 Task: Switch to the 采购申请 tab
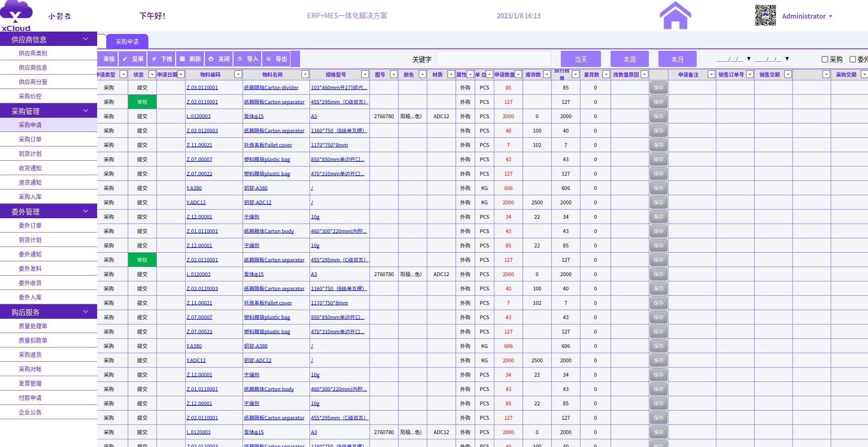127,42
